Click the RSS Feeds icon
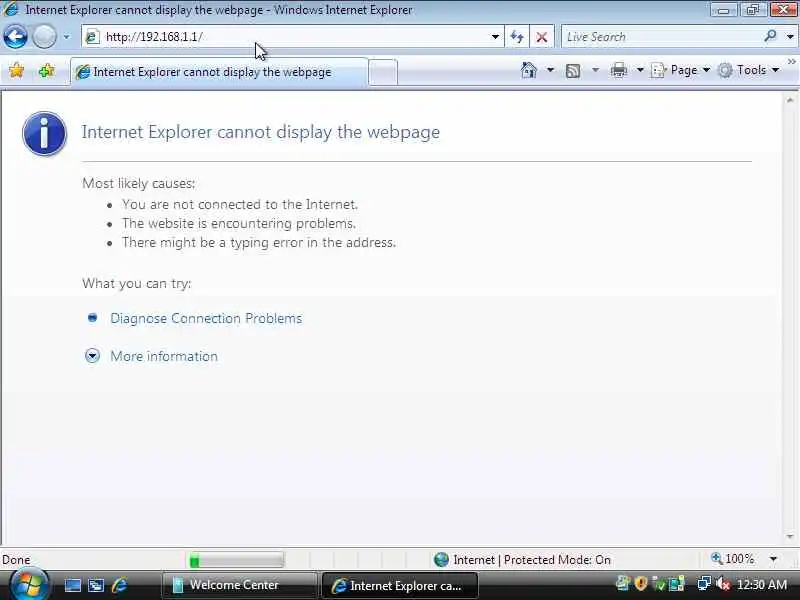 pyautogui.click(x=573, y=70)
